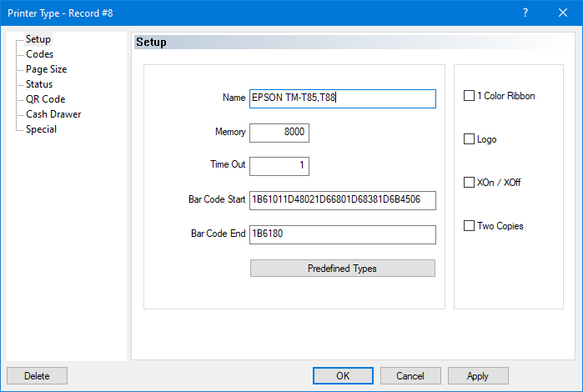Open the Special section
Screen dimensions: 583x392
(41, 129)
